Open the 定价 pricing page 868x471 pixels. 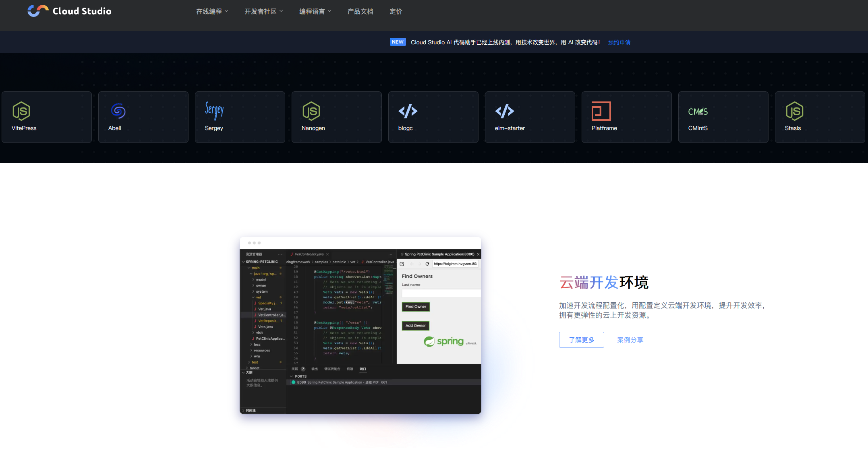(x=396, y=11)
